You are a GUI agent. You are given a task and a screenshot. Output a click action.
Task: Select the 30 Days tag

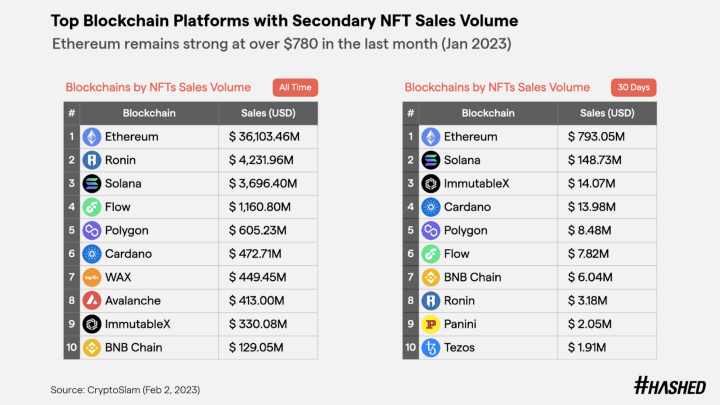(633, 88)
